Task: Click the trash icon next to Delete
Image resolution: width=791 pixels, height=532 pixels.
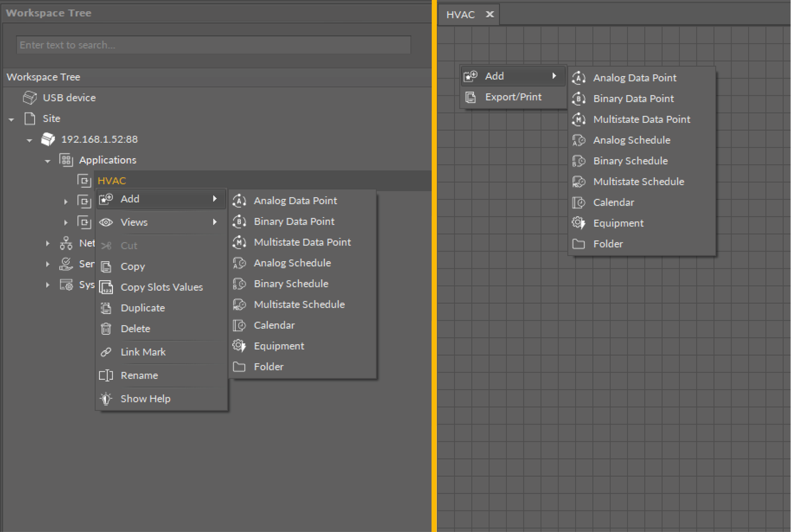Action: (x=106, y=329)
